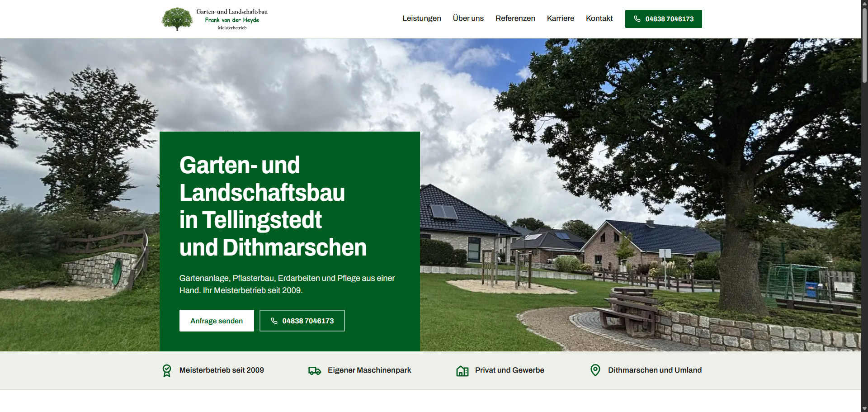The width and height of the screenshot is (868, 412).
Task: Click the hero headline 'Garten- und Landschaftsbau'
Action: [x=262, y=179]
